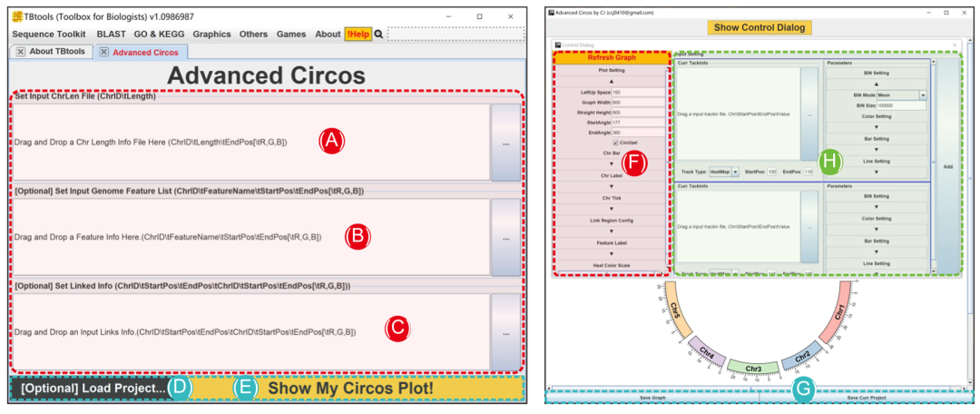Click the yellow !Help button
The height and width of the screenshot is (414, 980).
point(358,34)
